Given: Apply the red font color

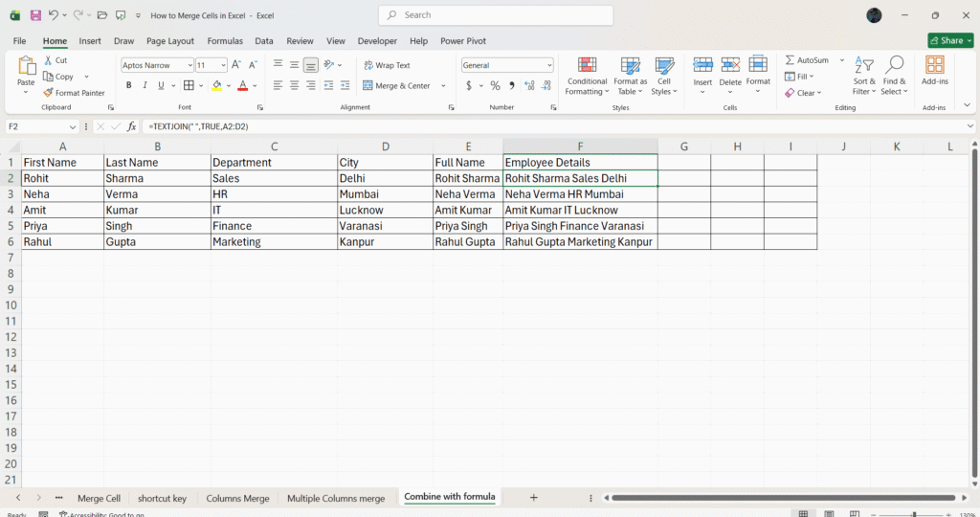Looking at the screenshot, I should point(243,85).
